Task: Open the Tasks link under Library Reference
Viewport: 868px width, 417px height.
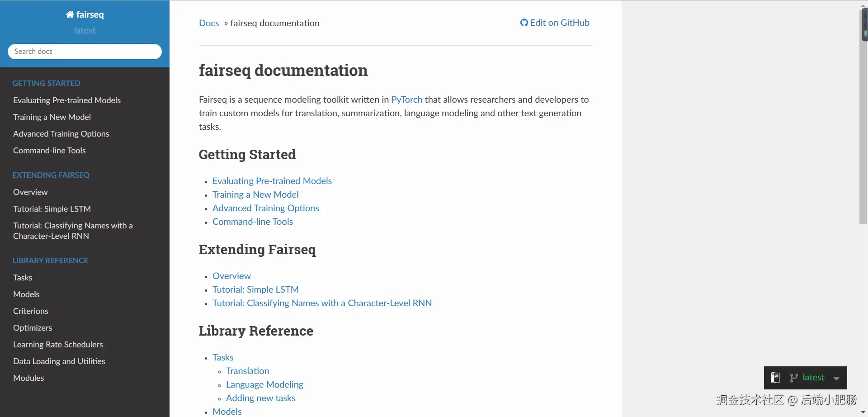Action: pos(223,357)
